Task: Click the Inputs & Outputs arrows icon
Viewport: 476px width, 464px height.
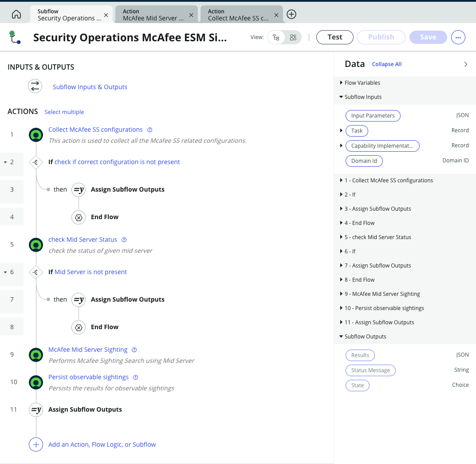Action: [35, 86]
